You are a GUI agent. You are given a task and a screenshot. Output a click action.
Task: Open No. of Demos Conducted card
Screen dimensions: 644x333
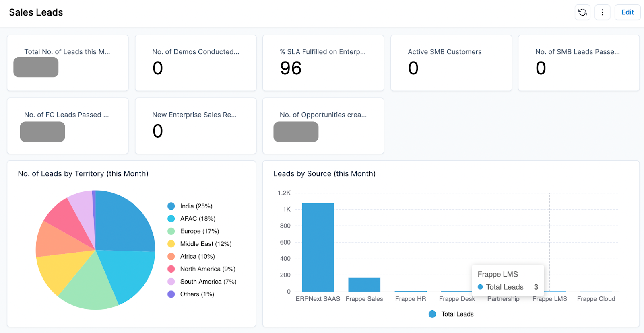click(x=195, y=63)
